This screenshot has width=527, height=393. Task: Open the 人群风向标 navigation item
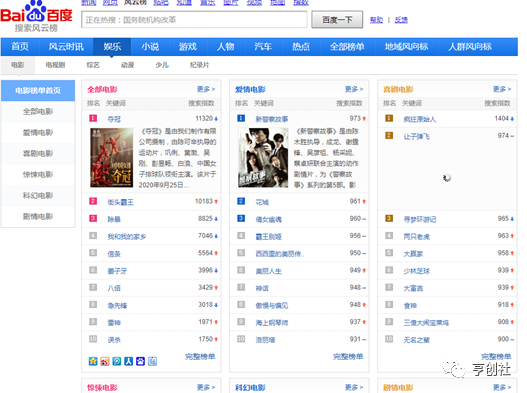pos(470,47)
